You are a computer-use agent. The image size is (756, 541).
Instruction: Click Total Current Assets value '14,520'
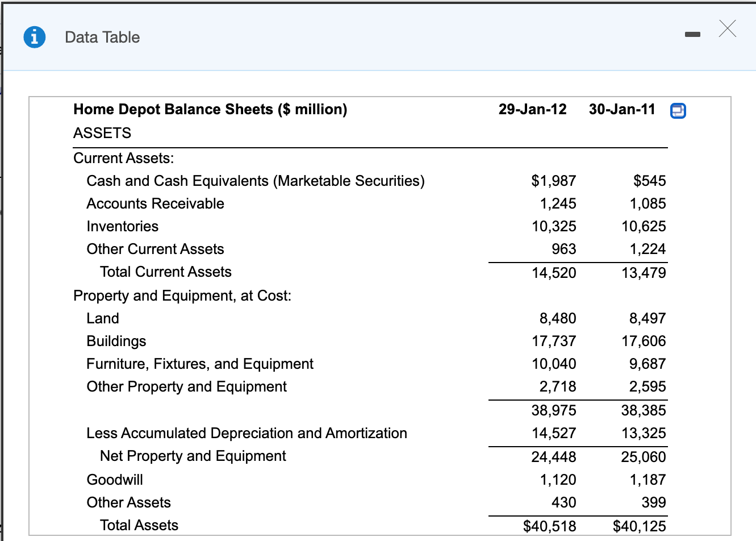[x=554, y=273]
